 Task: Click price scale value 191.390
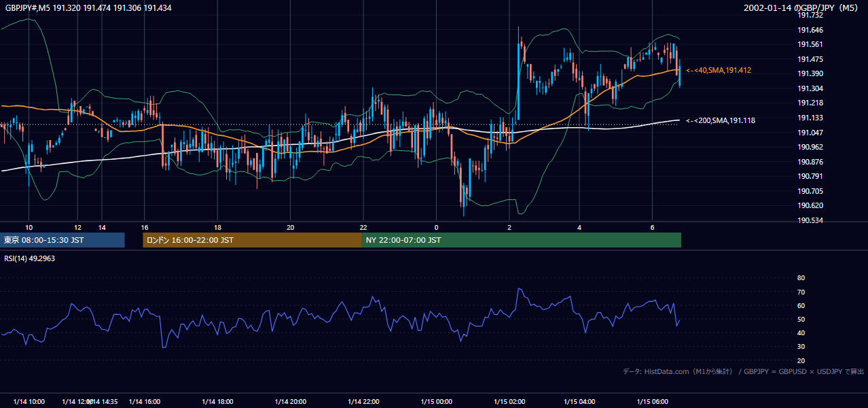pos(811,73)
